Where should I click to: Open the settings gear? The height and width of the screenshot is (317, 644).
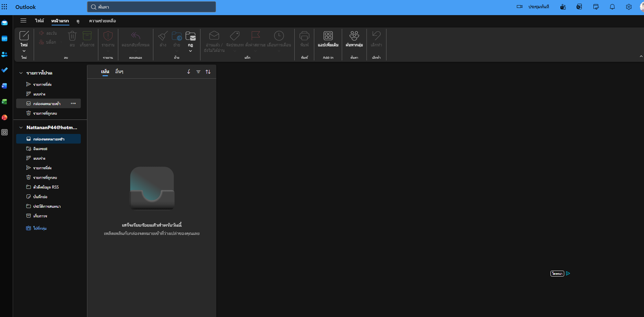click(629, 7)
